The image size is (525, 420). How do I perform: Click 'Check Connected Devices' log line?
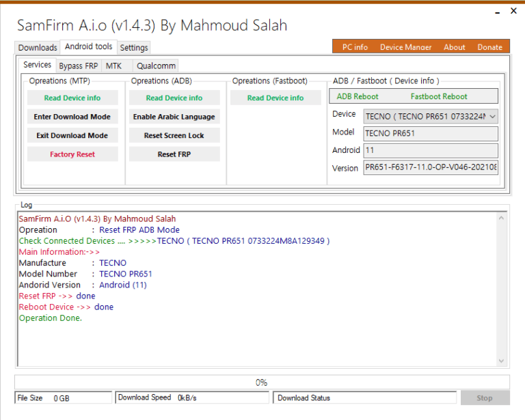coord(174,241)
